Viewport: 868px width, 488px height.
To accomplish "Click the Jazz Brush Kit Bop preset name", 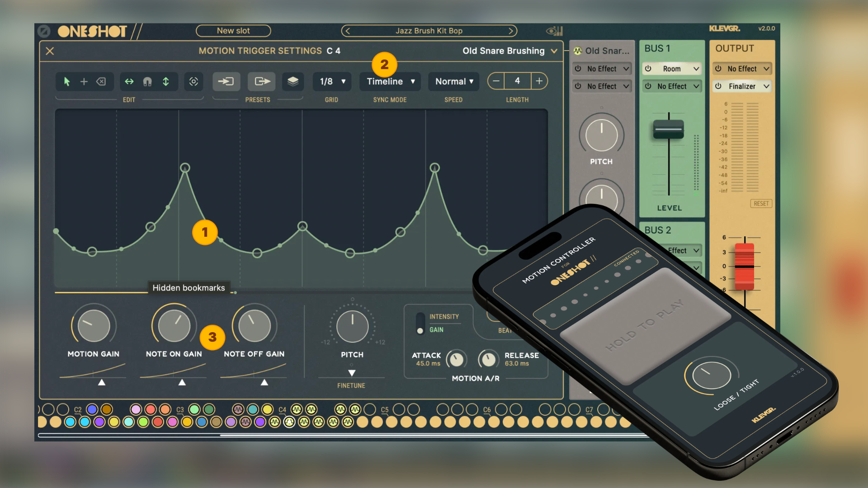I will click(429, 31).
